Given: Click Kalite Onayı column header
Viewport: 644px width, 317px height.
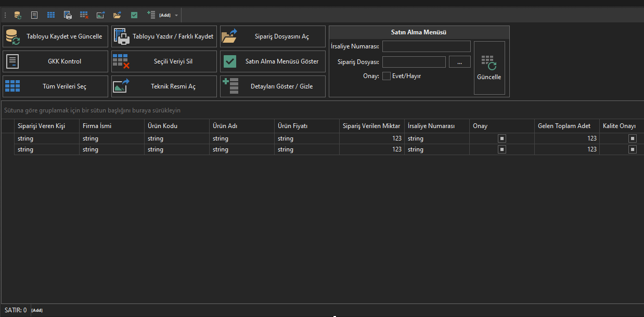Looking at the screenshot, I should [x=622, y=126].
